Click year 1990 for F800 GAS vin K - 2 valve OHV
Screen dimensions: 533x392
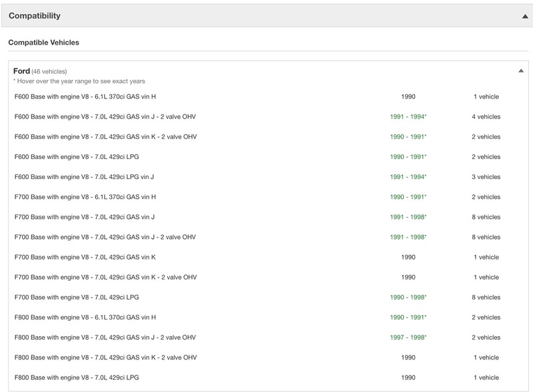(x=408, y=357)
